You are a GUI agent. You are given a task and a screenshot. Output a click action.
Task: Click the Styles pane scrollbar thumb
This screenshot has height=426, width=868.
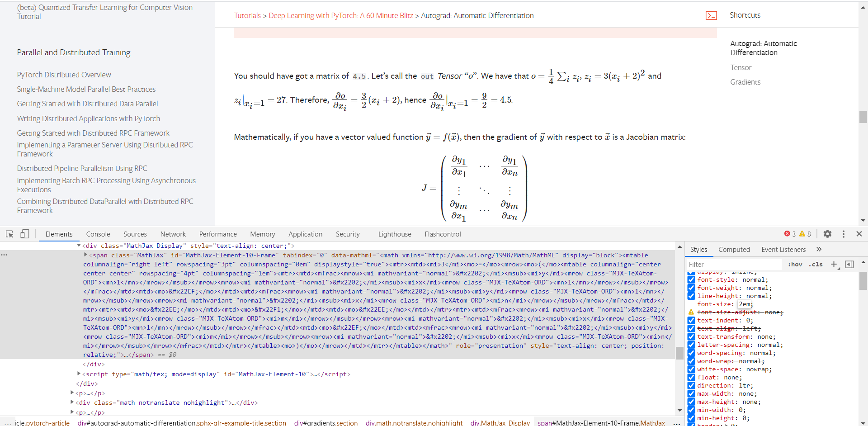point(863,281)
